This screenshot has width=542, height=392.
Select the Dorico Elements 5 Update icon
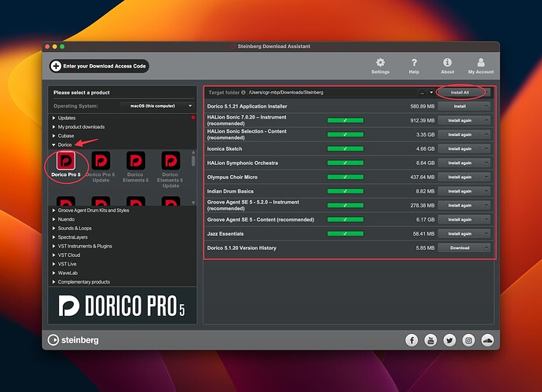[x=170, y=160]
